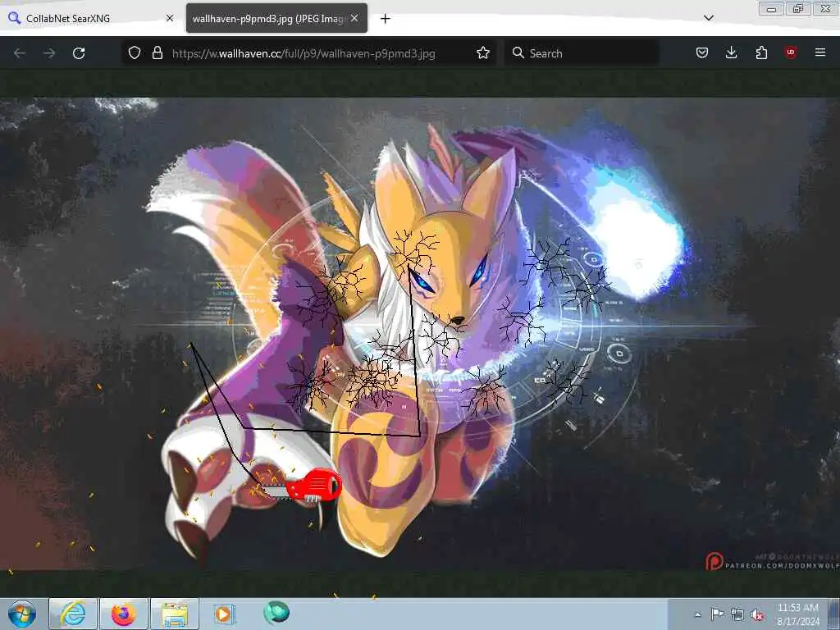Viewport: 840px width, 630px height.
Task: Open the muted volume speaker icon
Action: pyautogui.click(x=757, y=614)
